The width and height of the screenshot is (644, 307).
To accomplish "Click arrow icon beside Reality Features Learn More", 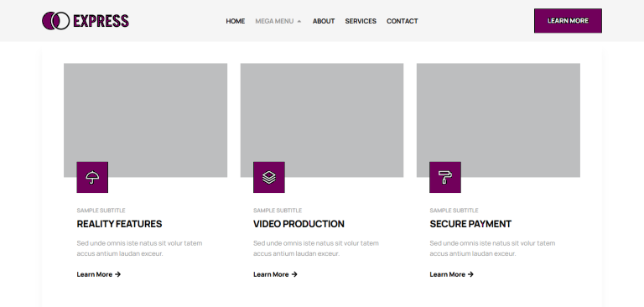I will click(118, 274).
